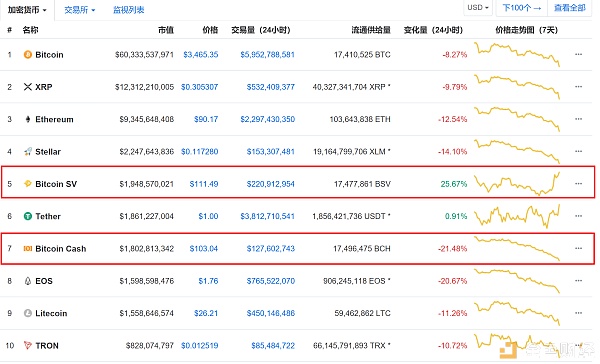This screenshot has height=364, width=600.
Task: Click the Bitcoin SV logo icon
Action: click(28, 184)
